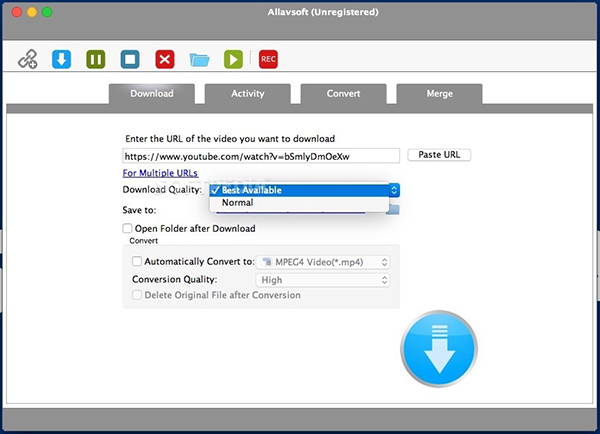Screen dimensions: 600x434
Task: Open the Convert tab
Action: [x=344, y=94]
